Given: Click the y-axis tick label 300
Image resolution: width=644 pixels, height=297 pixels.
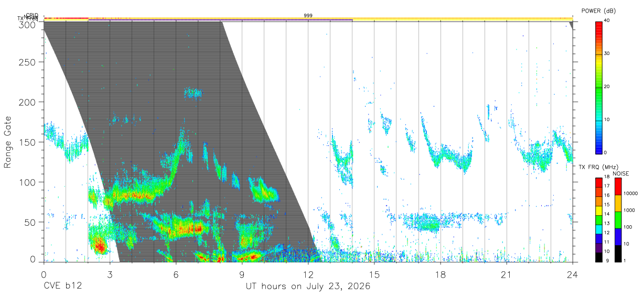Looking at the screenshot, I should [x=27, y=24].
